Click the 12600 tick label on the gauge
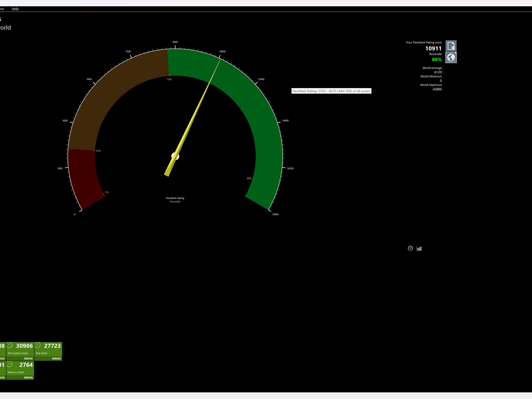 (x=261, y=79)
